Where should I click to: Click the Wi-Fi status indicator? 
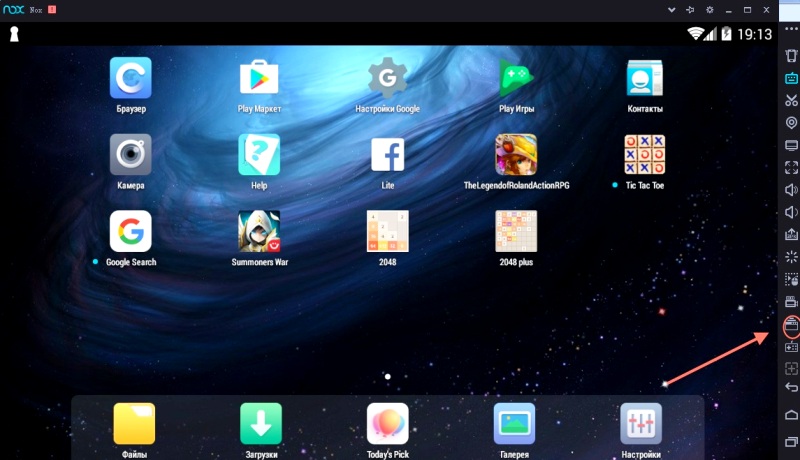tap(695, 34)
